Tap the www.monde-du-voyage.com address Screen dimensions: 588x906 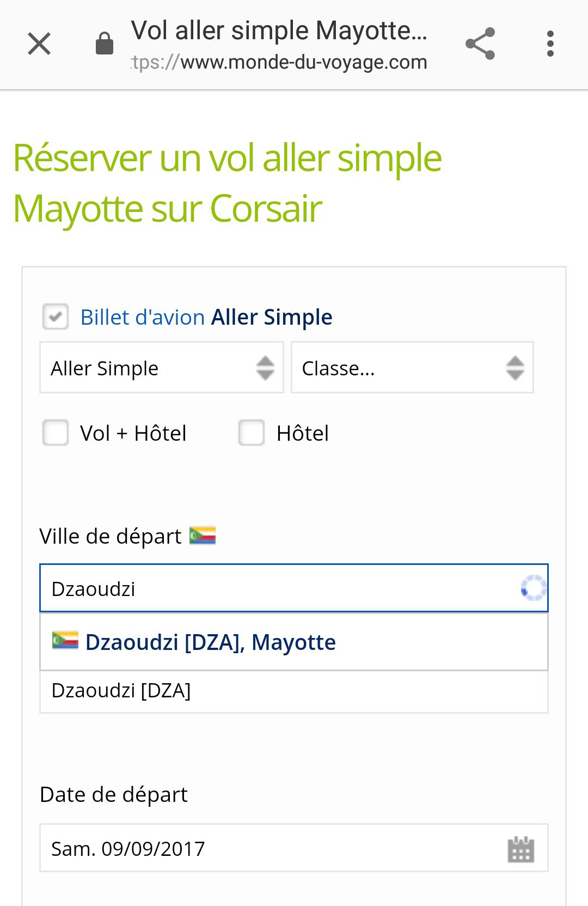point(278,62)
